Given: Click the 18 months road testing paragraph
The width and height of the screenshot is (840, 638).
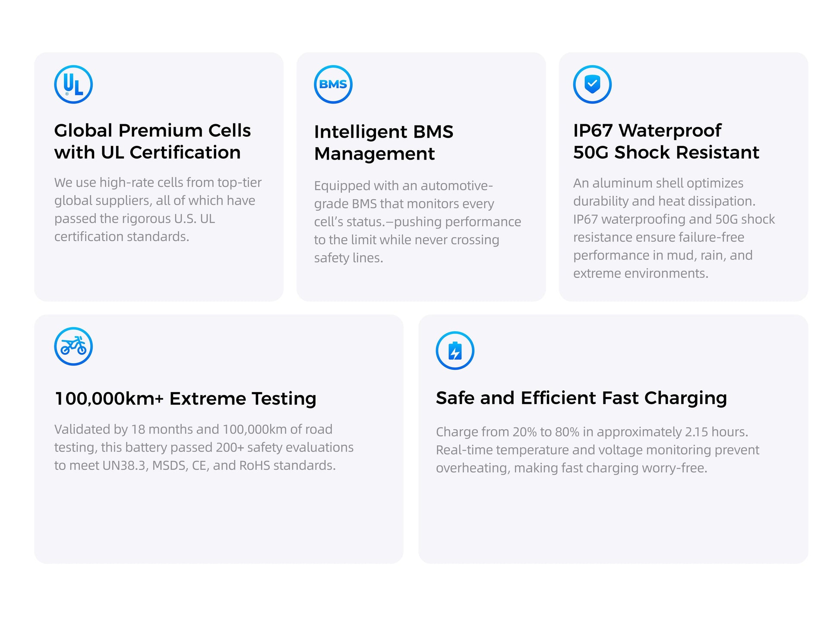Looking at the screenshot, I should 204,447.
